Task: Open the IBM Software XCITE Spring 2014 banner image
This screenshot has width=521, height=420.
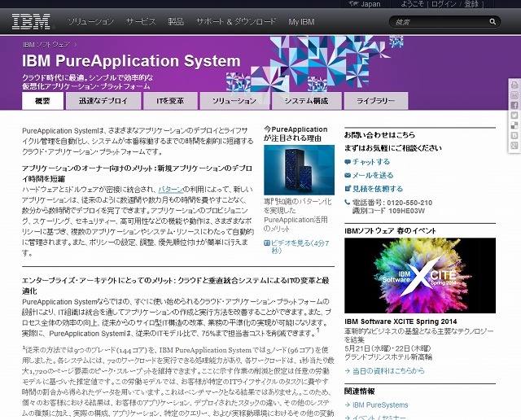Action: tap(420, 275)
